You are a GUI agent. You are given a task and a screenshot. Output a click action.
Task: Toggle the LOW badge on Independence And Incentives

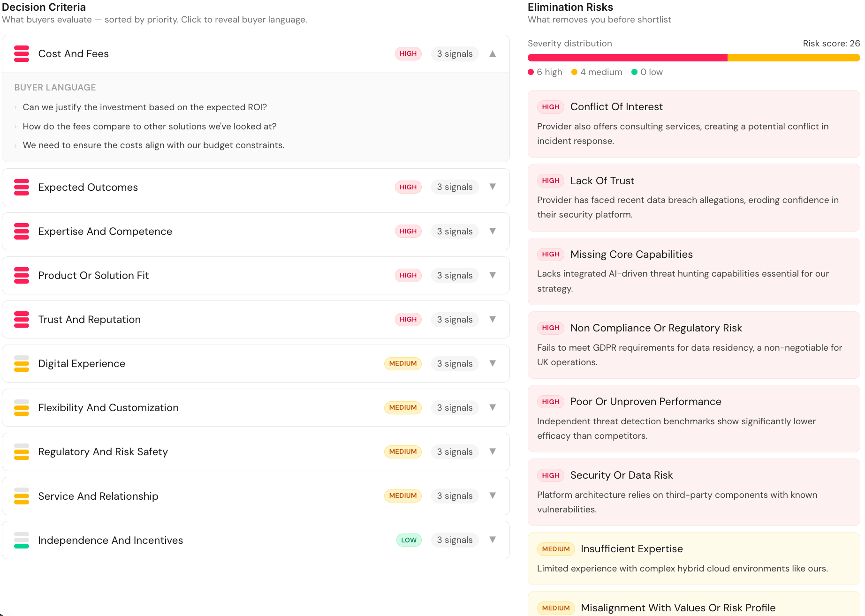409,540
